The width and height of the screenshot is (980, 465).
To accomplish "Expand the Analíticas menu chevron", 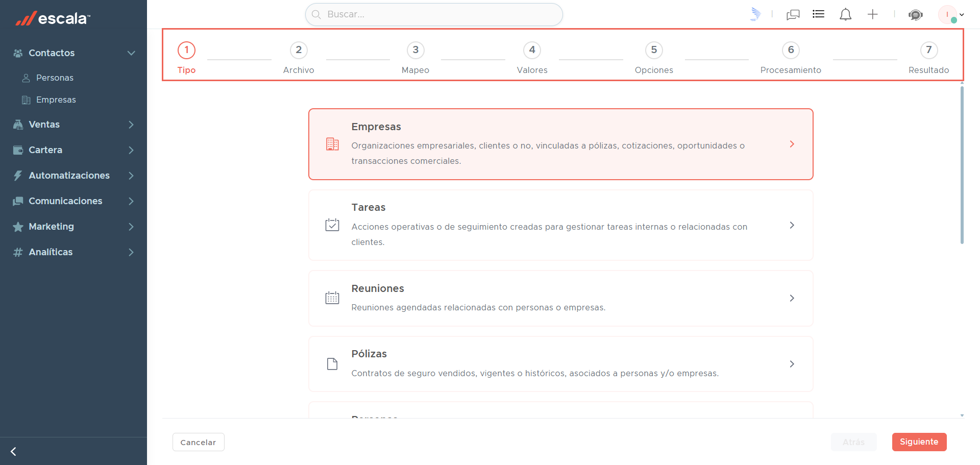I will (131, 252).
